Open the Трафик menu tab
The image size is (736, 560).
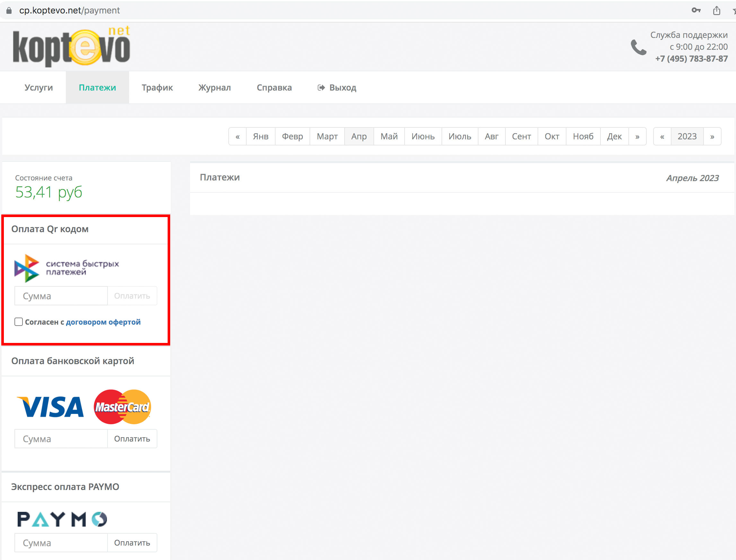[157, 87]
